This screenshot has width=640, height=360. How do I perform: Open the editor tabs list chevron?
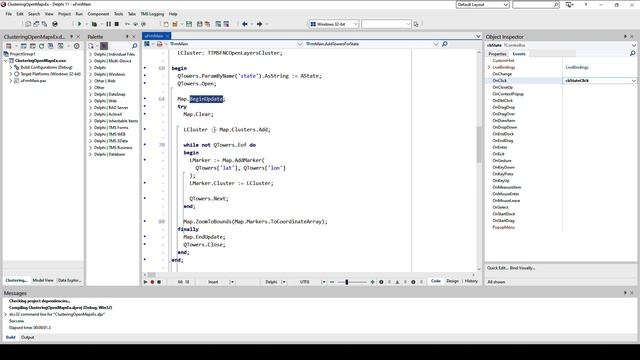pos(478,36)
